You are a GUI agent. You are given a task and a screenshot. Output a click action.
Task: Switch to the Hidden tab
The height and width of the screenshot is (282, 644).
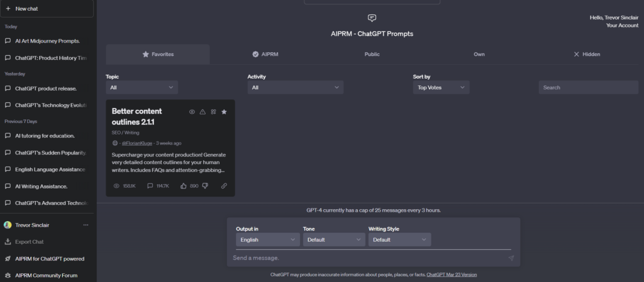[x=586, y=55]
